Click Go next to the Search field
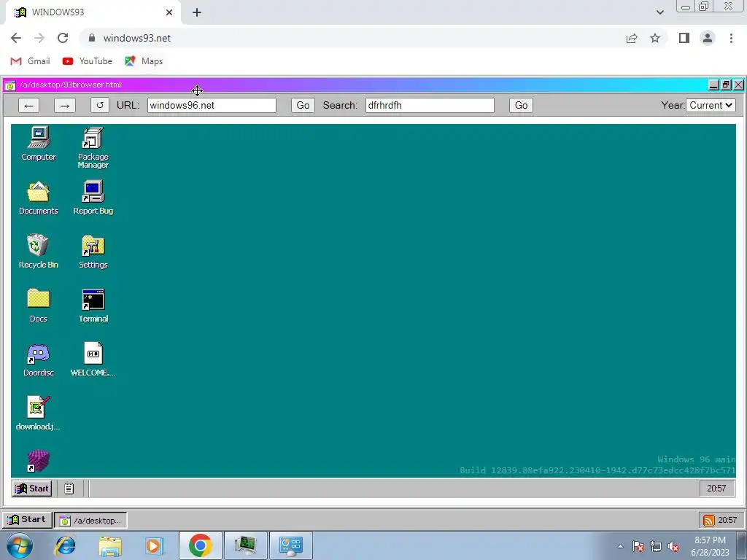747x560 pixels. (521, 105)
